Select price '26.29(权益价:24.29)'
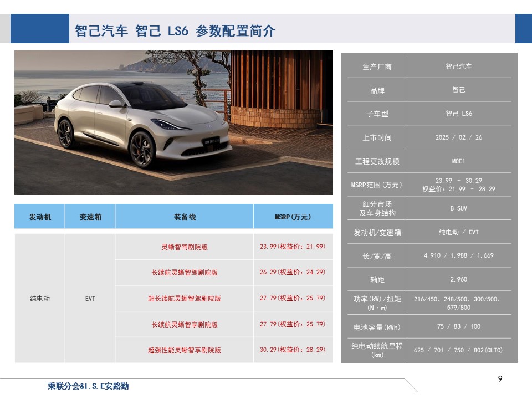 click(293, 272)
